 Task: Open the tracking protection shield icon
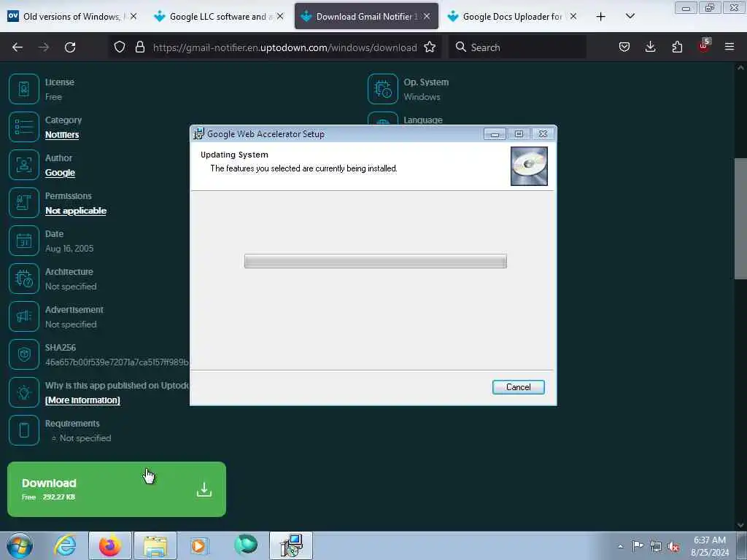(120, 47)
